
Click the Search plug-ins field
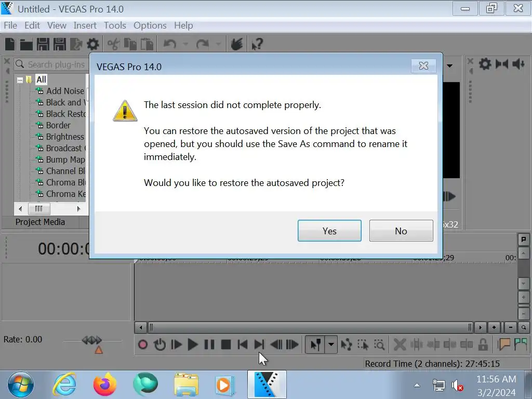[x=51, y=64]
